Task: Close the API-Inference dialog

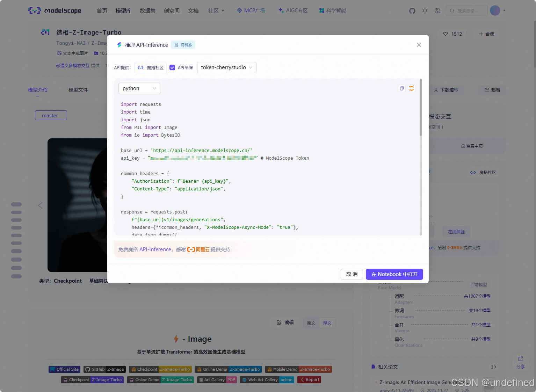Action: [x=419, y=45]
